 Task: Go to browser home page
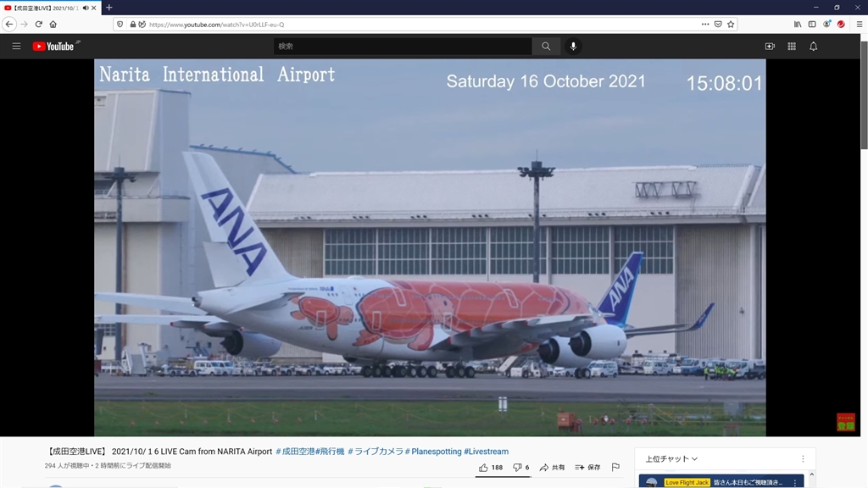tap(53, 25)
